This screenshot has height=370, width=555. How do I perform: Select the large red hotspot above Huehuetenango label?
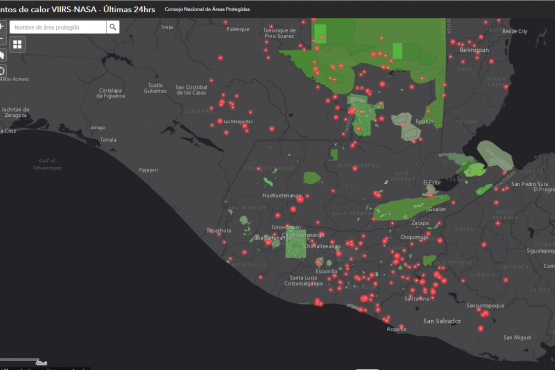click(x=300, y=199)
